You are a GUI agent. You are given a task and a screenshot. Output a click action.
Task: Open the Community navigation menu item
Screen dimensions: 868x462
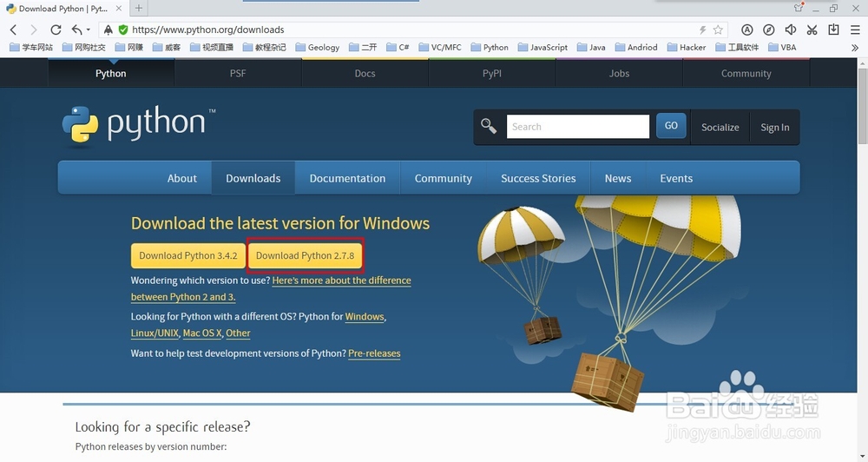tap(443, 178)
